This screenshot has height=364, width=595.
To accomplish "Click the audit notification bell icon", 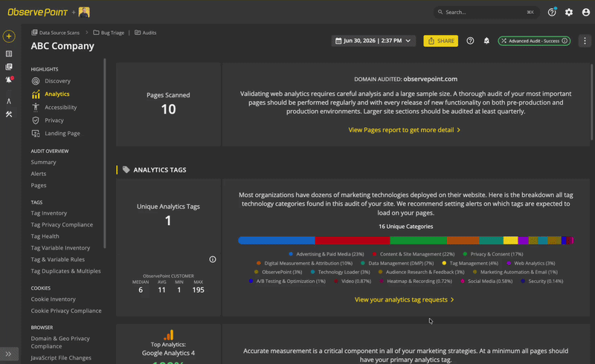I will [486, 41].
